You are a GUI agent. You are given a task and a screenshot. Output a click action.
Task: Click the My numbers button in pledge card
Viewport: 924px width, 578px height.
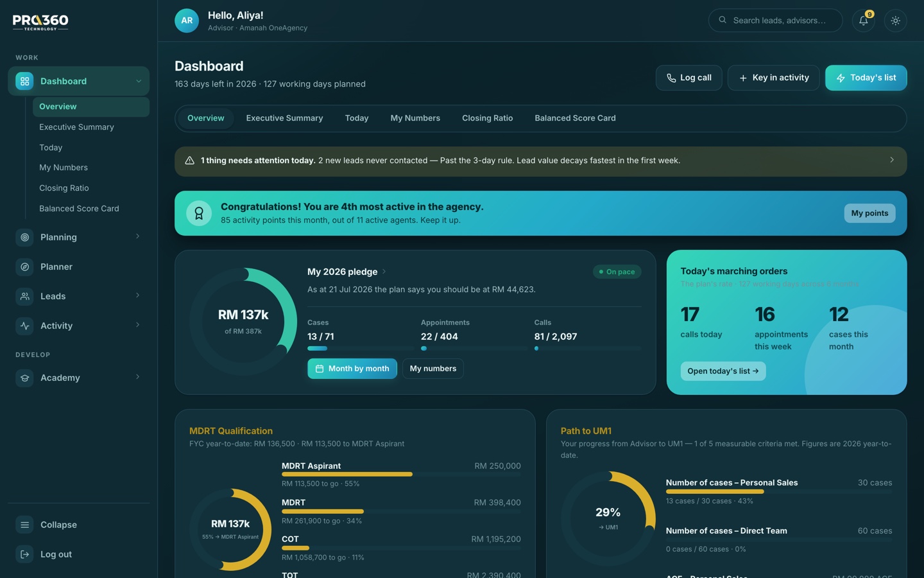(433, 369)
